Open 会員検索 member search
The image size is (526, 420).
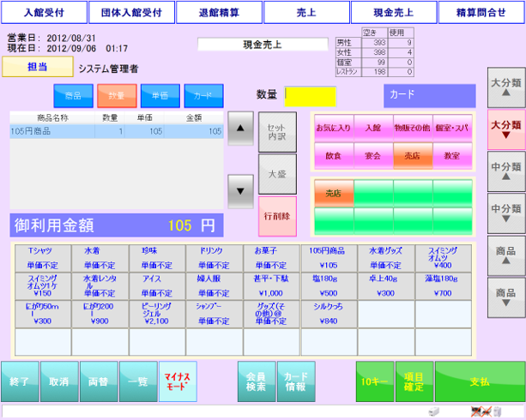[255, 381]
